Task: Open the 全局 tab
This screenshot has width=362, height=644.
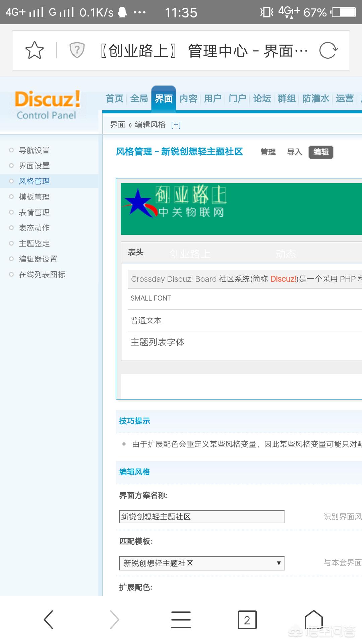Action: (139, 98)
